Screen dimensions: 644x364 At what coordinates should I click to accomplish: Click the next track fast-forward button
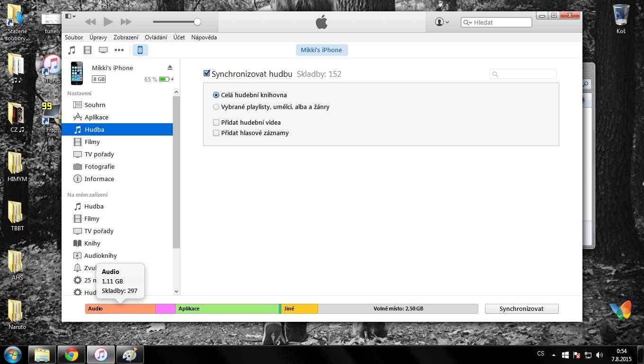126,22
